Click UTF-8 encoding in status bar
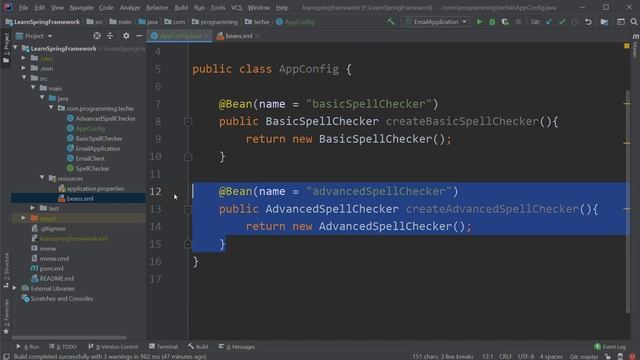Viewport: 640px width, 360px height. pos(526,356)
